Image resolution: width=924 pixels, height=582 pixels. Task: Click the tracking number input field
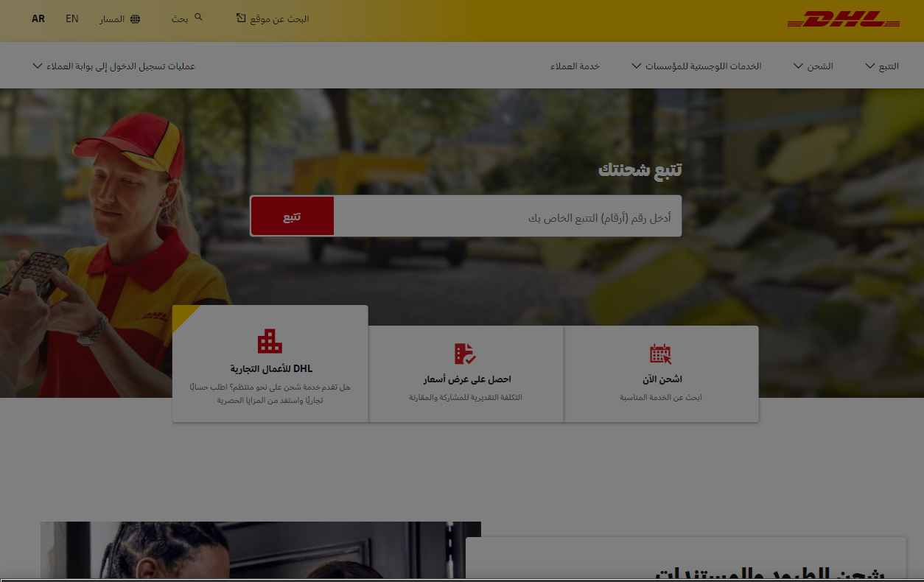[507, 217]
